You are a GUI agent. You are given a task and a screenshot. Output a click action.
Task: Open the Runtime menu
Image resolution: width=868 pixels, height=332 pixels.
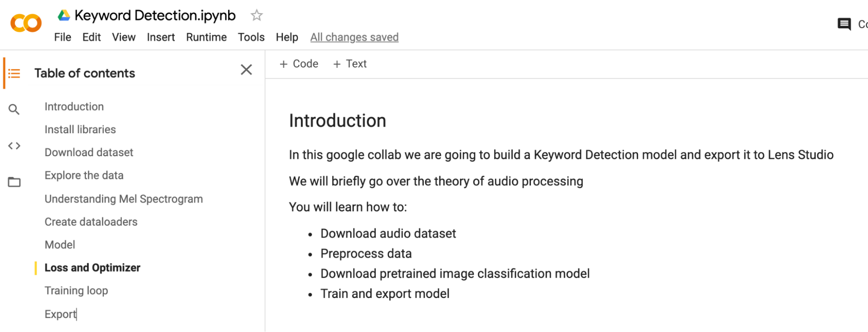pos(206,37)
